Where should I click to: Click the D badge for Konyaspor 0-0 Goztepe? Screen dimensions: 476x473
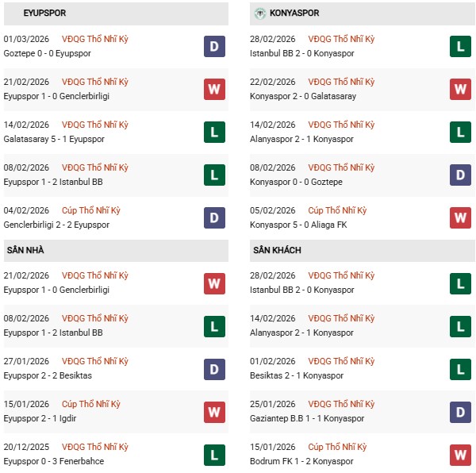click(461, 175)
